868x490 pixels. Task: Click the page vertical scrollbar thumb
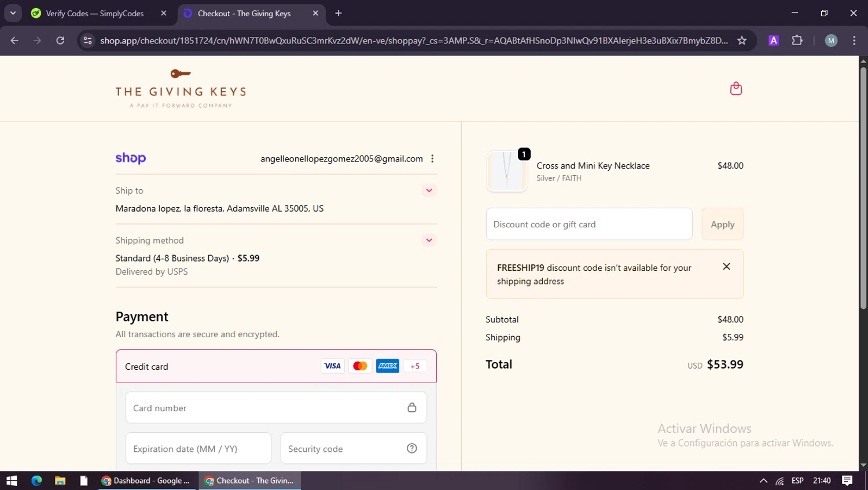tap(863, 188)
